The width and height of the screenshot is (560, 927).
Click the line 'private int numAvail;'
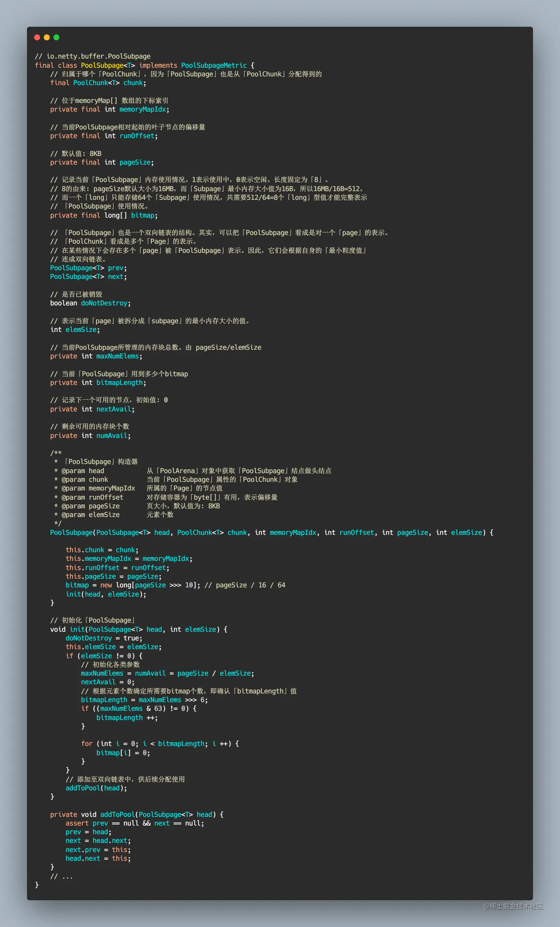(x=91, y=436)
